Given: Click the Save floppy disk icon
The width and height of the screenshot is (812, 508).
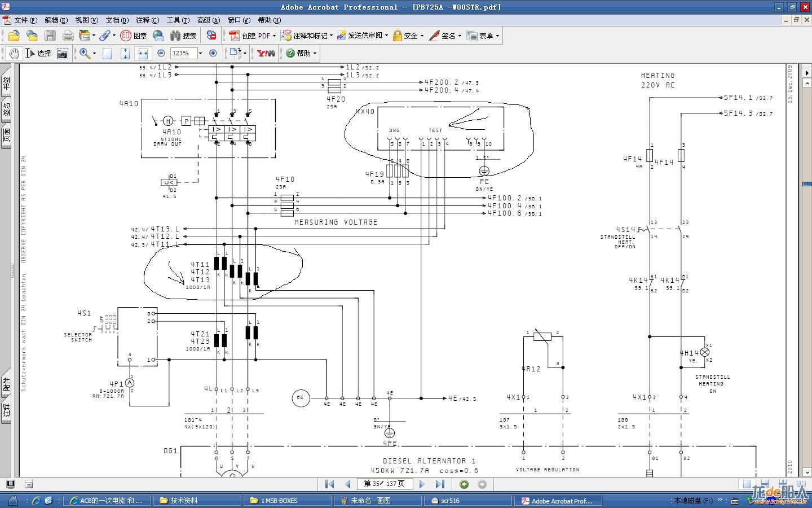Looking at the screenshot, I should [50, 36].
